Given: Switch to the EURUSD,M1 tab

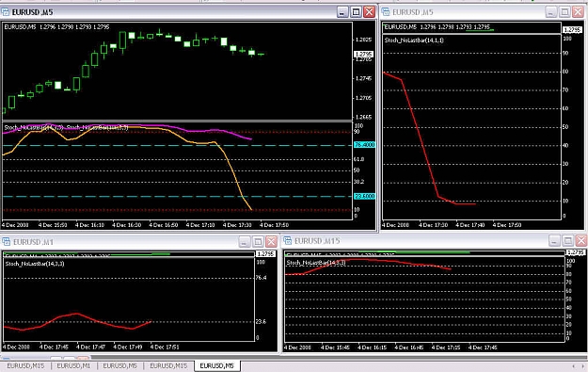Looking at the screenshot, I should tap(74, 365).
